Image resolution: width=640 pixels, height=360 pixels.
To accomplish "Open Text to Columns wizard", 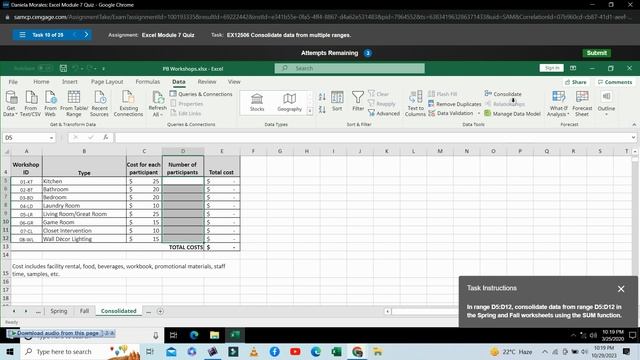I will pyautogui.click(x=416, y=104).
